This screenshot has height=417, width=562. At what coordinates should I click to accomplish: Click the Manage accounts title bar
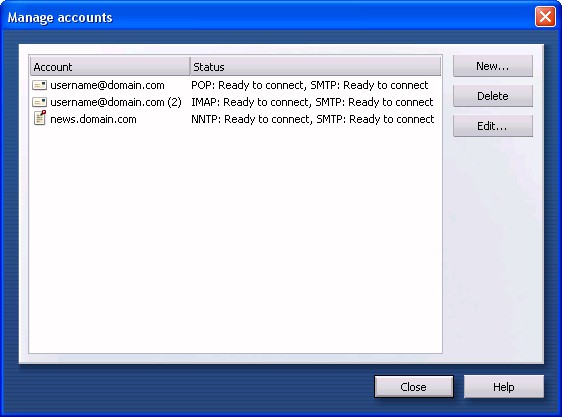coord(269,17)
